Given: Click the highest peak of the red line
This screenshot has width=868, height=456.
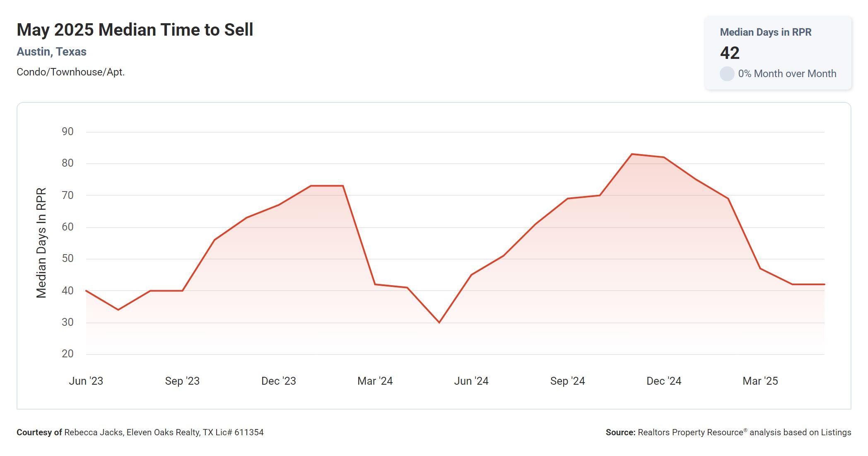Looking at the screenshot, I should point(632,154).
